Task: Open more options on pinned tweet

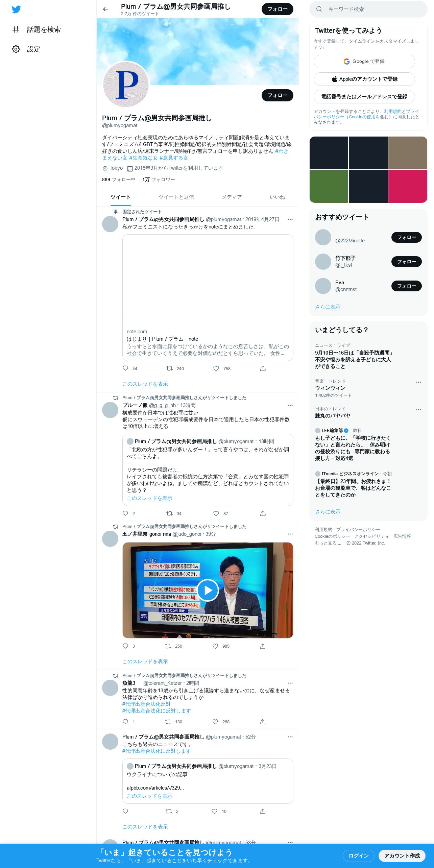Action: (x=290, y=219)
